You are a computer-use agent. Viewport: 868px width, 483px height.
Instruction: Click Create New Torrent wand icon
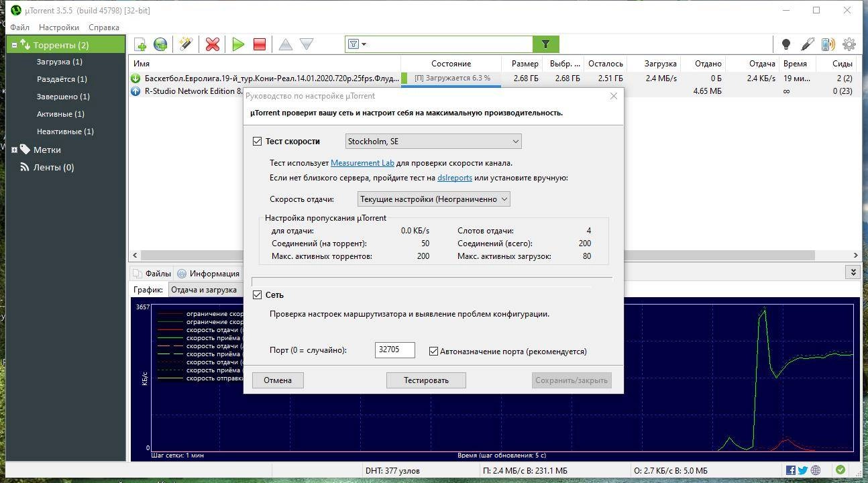(x=186, y=44)
